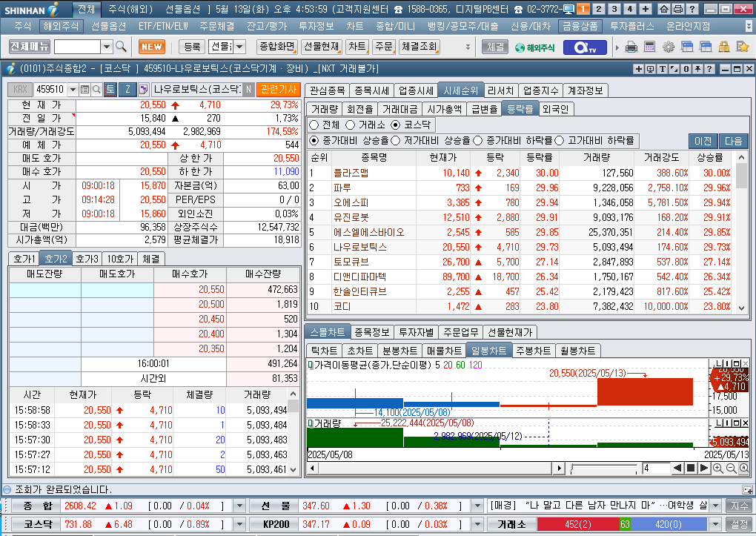Zoom in on the daily chart

tap(718, 468)
